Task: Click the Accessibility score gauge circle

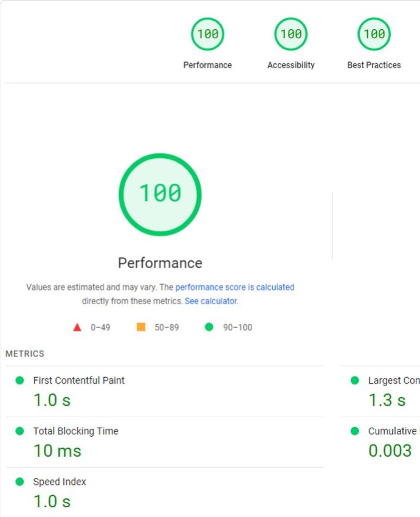Action: click(291, 35)
